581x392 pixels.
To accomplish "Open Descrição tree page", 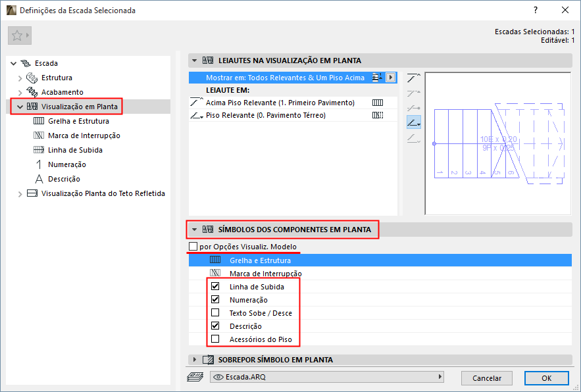I will pos(64,179).
